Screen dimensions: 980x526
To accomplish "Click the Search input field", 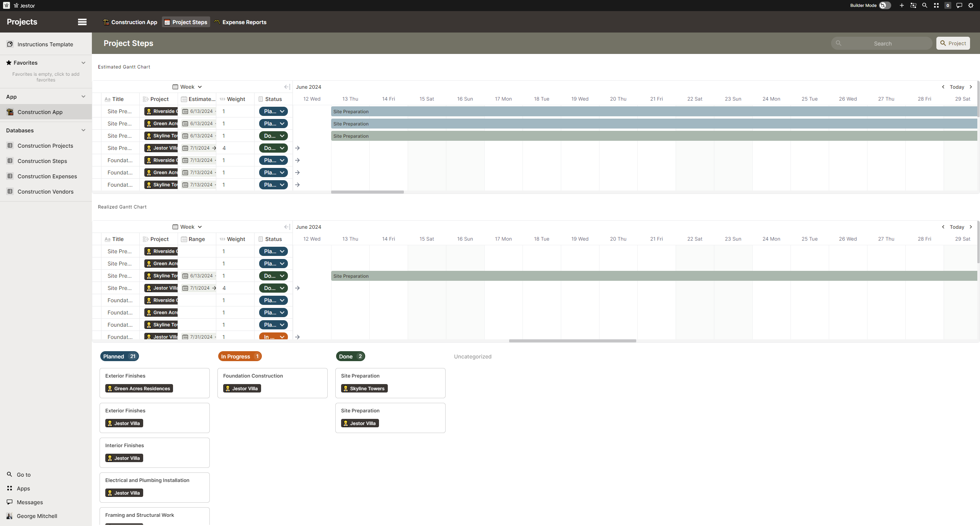I will [x=882, y=44].
